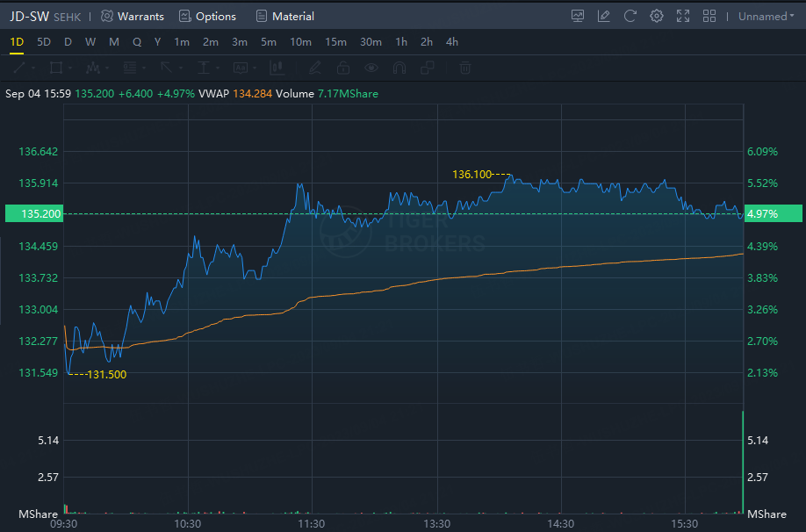Open the drawing edit pencil icon
Screen dimensions: 806x532
point(603,16)
